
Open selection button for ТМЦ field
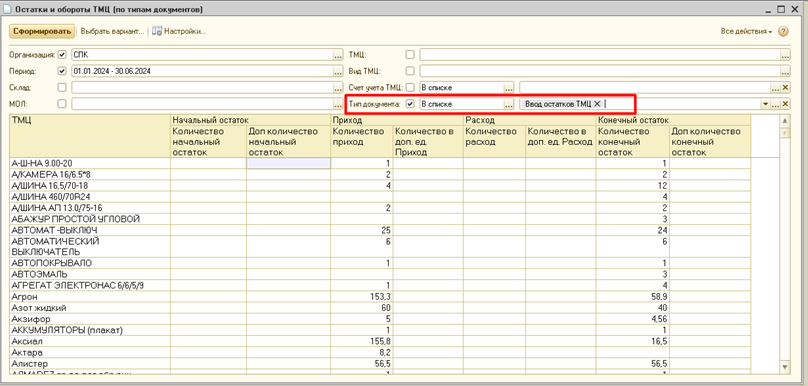point(785,55)
